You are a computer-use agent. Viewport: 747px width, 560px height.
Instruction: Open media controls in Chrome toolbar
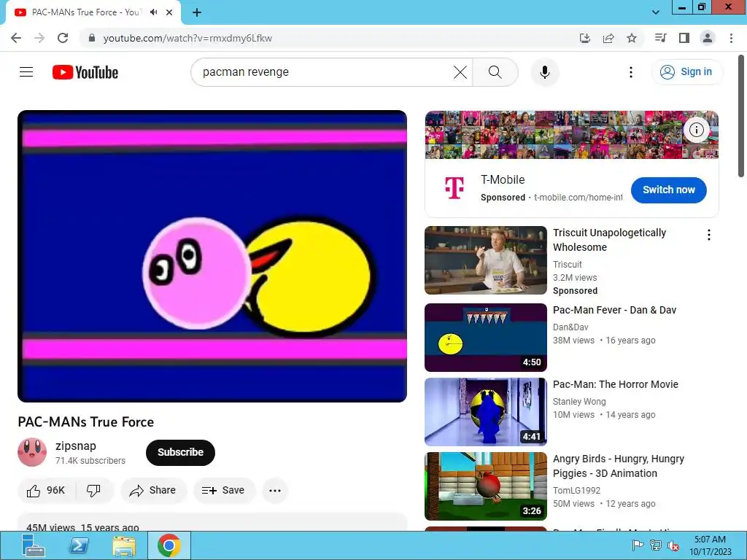pyautogui.click(x=661, y=38)
